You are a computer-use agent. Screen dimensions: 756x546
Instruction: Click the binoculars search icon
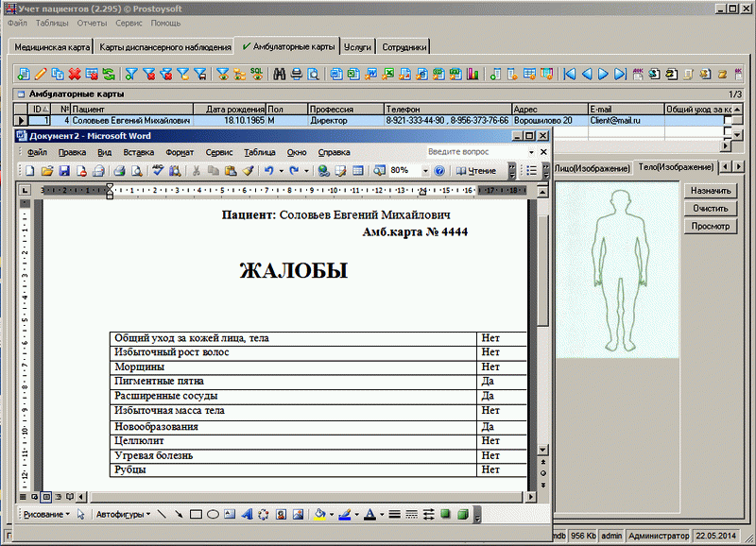280,74
